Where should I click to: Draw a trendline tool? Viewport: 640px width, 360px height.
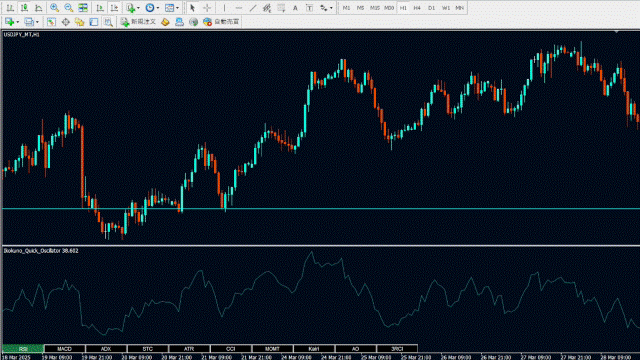pyautogui.click(x=253, y=8)
